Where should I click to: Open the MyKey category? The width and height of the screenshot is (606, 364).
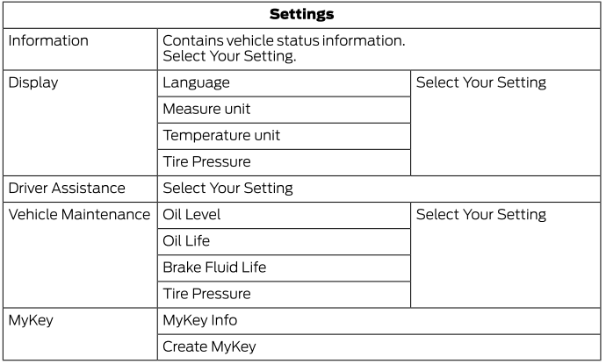tap(31, 320)
